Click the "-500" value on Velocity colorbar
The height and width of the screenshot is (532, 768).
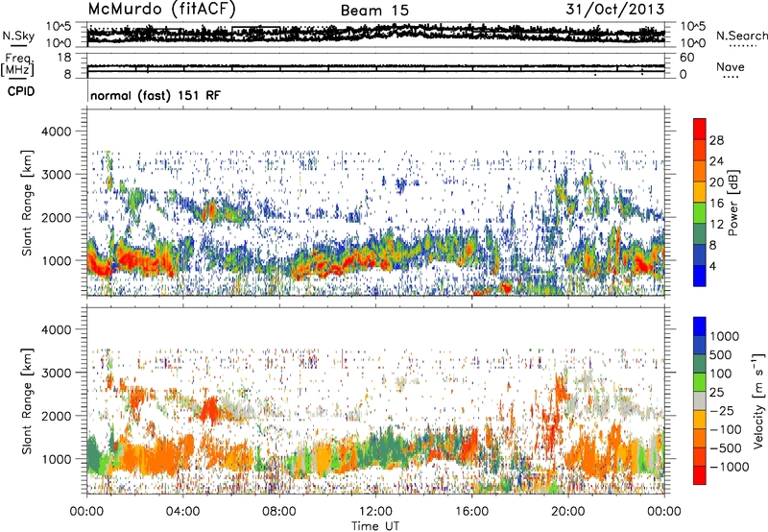[x=726, y=447]
